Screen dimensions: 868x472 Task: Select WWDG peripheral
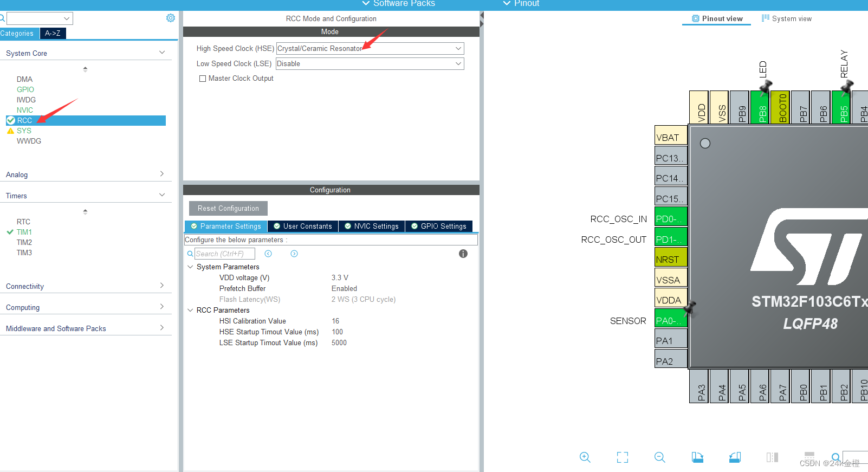pos(29,141)
